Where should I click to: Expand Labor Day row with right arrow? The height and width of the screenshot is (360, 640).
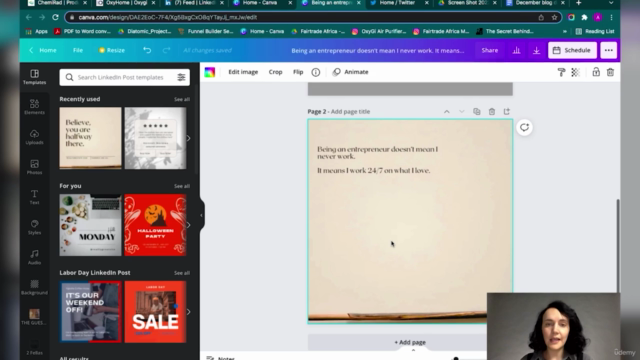point(188,312)
